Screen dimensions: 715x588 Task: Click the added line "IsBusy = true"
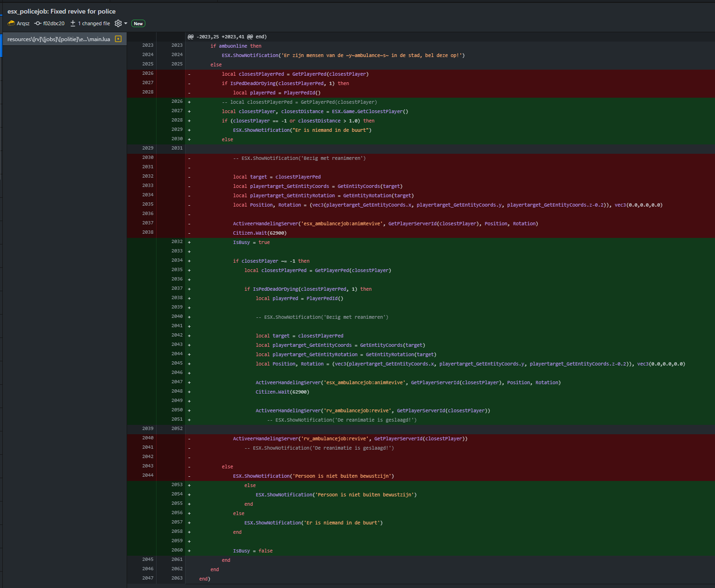[x=251, y=242]
